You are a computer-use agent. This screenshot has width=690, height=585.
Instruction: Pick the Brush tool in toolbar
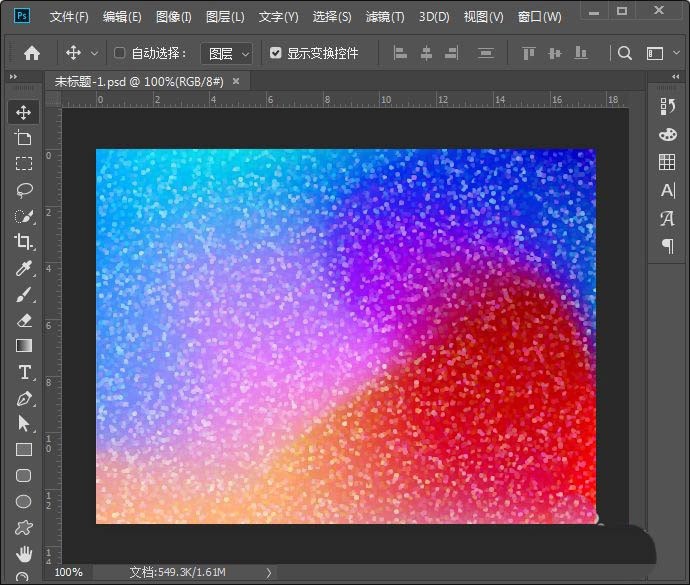coord(24,294)
